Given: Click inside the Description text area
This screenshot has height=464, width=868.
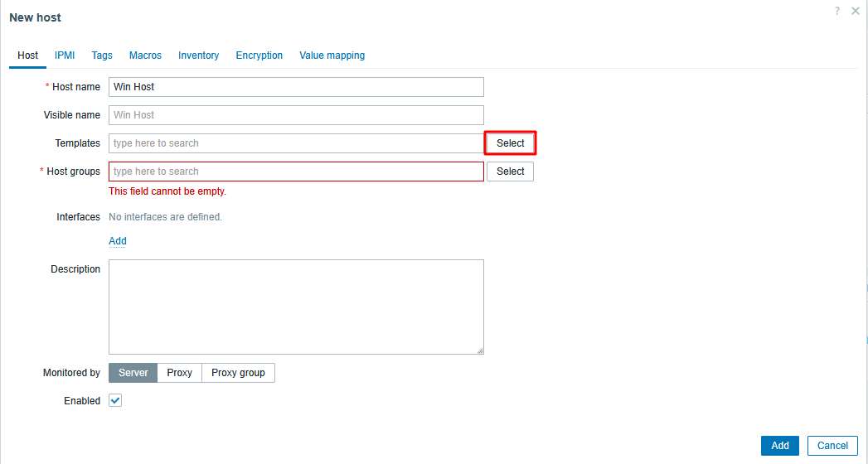Looking at the screenshot, I should coord(296,307).
